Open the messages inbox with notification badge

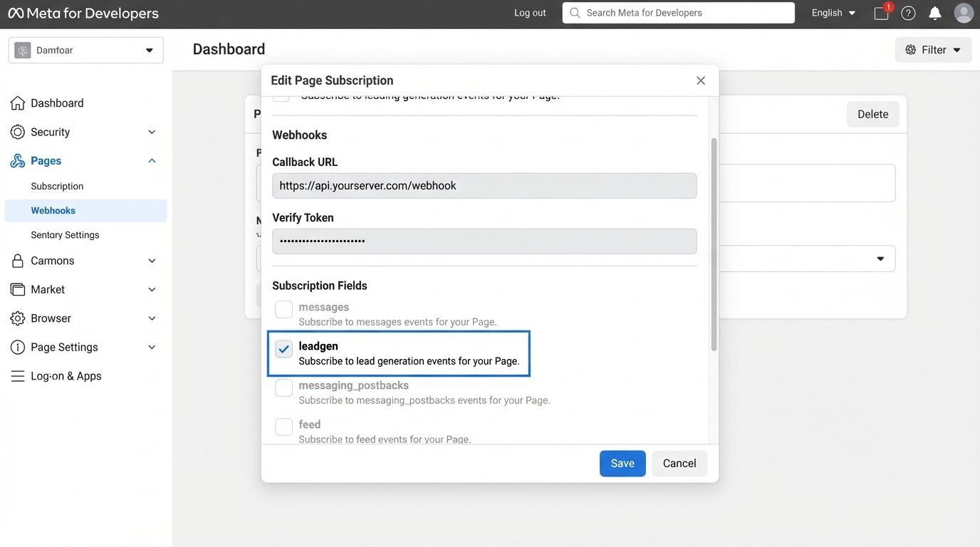881,13
